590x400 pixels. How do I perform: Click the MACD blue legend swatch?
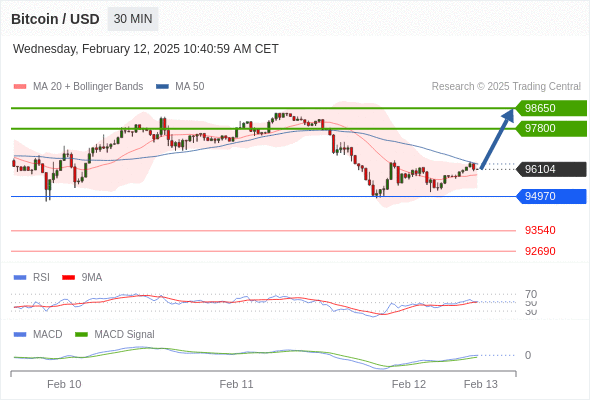click(20, 335)
